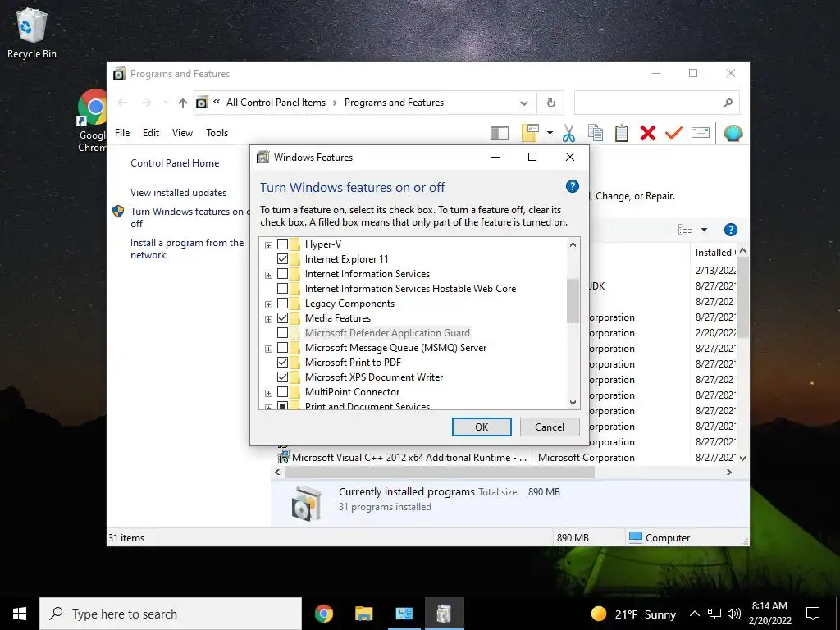Click the programs list horizontal scrollbar

(x=440, y=472)
